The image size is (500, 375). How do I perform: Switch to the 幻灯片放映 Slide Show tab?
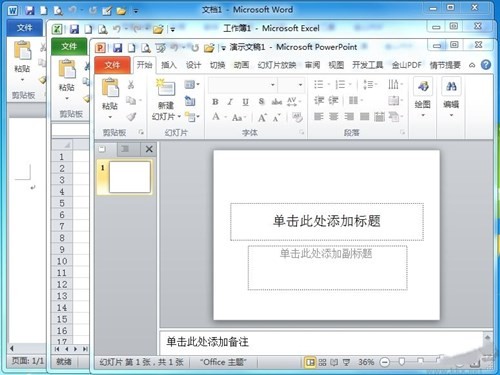[x=277, y=65]
